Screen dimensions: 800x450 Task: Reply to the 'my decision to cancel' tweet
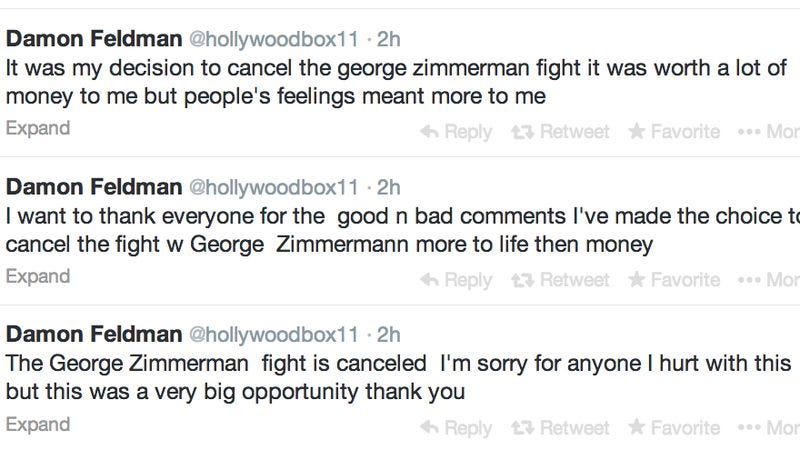[x=456, y=132]
